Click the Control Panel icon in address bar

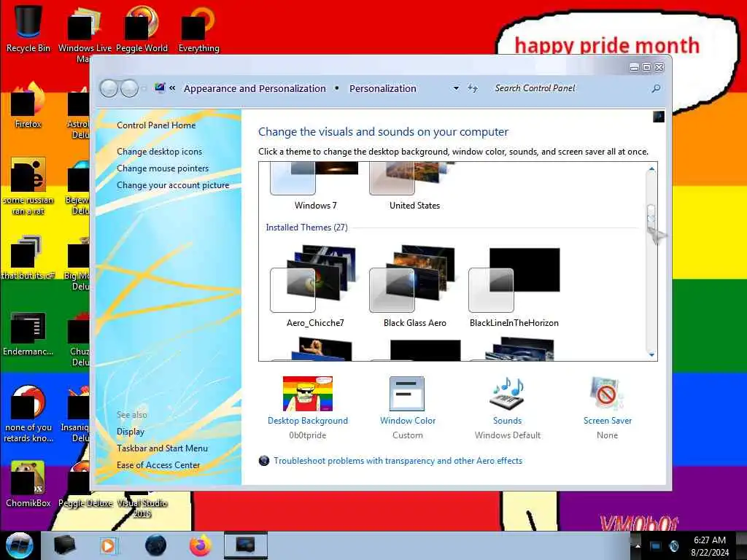click(160, 87)
